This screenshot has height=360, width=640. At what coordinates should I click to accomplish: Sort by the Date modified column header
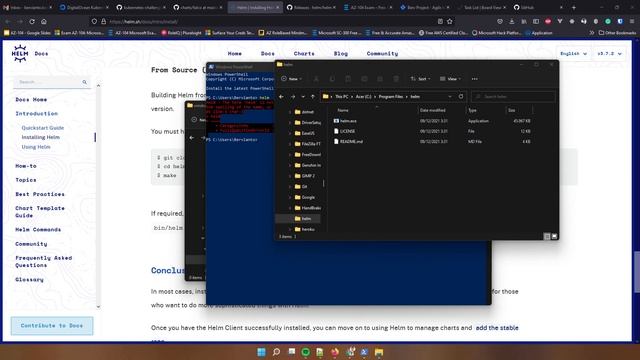(x=433, y=110)
